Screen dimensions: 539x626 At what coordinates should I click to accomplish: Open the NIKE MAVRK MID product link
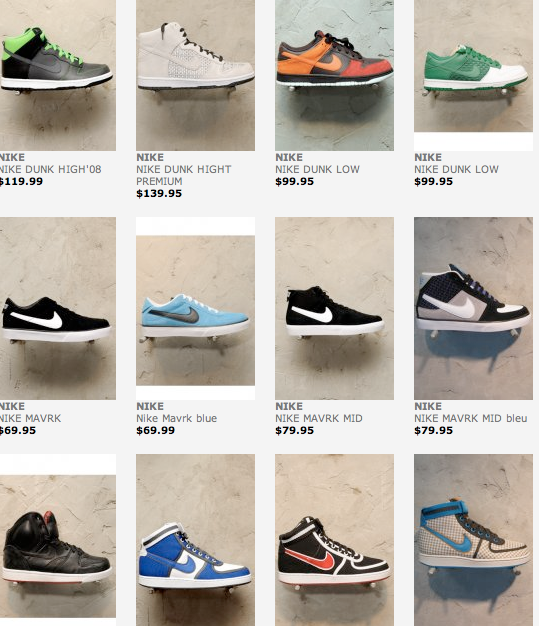tap(319, 418)
